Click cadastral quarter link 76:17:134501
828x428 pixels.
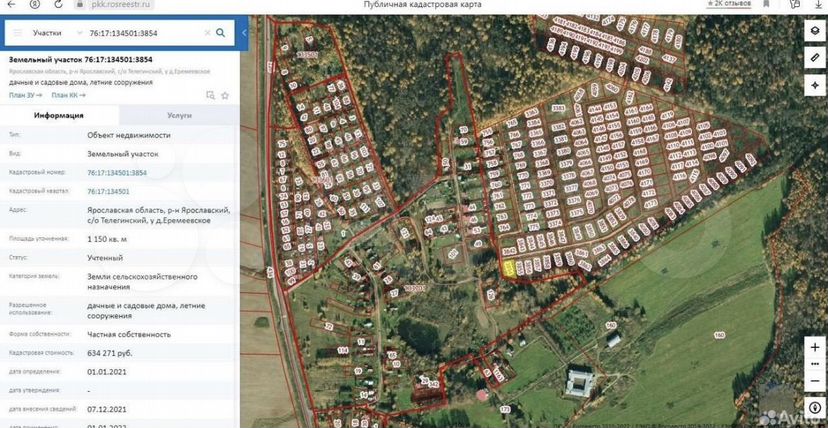click(x=108, y=191)
